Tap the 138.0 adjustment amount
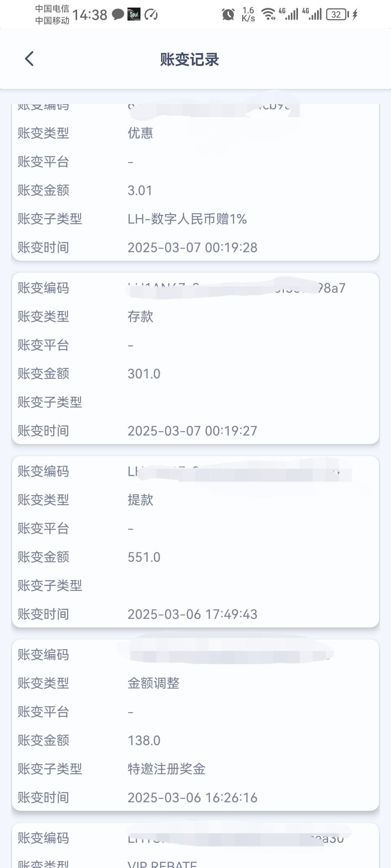This screenshot has height=868, width=391. click(x=144, y=740)
